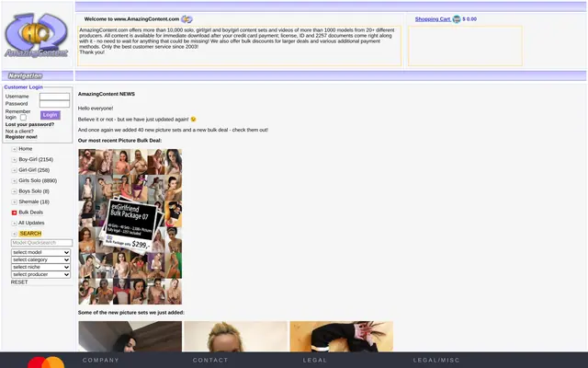Click the CONTACT footer heading
The width and height of the screenshot is (588, 368).
210,360
